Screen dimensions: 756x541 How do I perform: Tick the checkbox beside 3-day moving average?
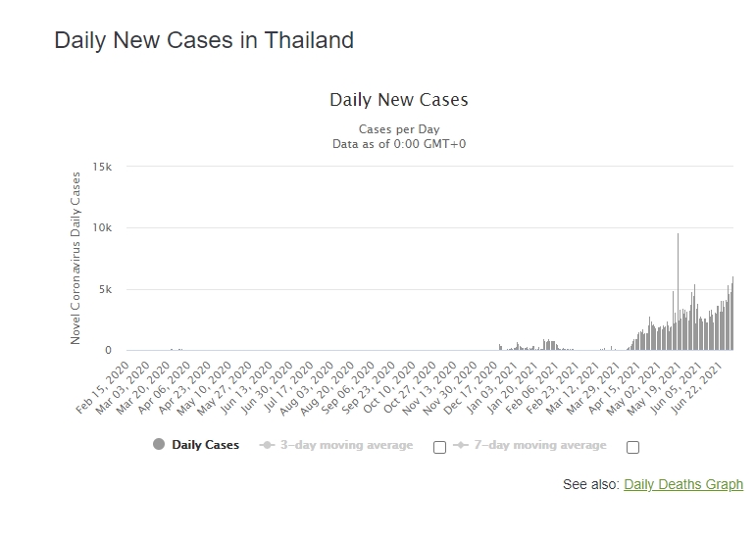point(439,447)
